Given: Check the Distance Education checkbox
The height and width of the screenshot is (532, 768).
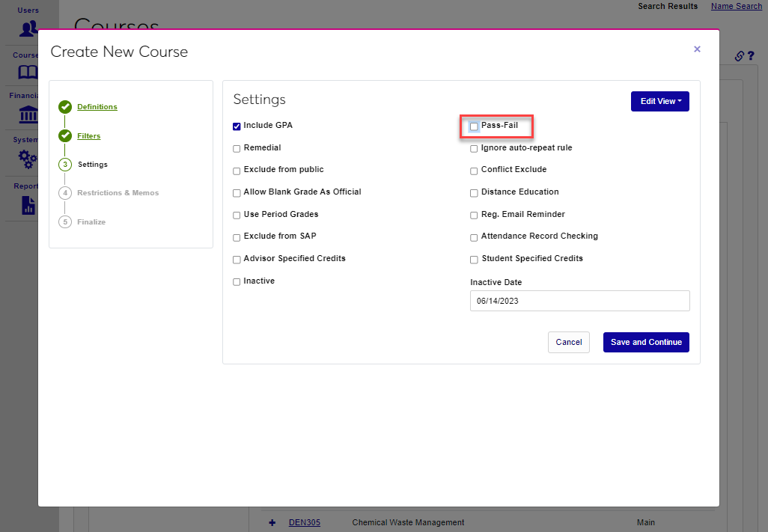Looking at the screenshot, I should coord(474,193).
